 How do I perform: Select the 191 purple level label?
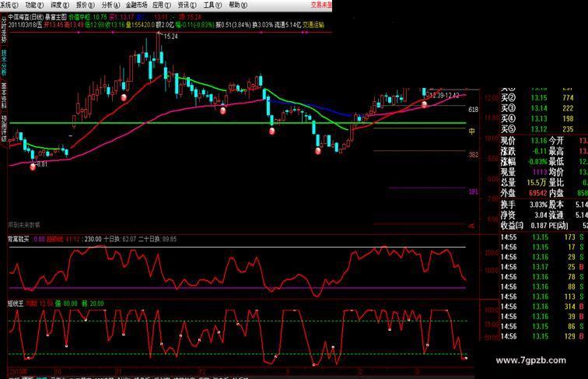(473, 191)
